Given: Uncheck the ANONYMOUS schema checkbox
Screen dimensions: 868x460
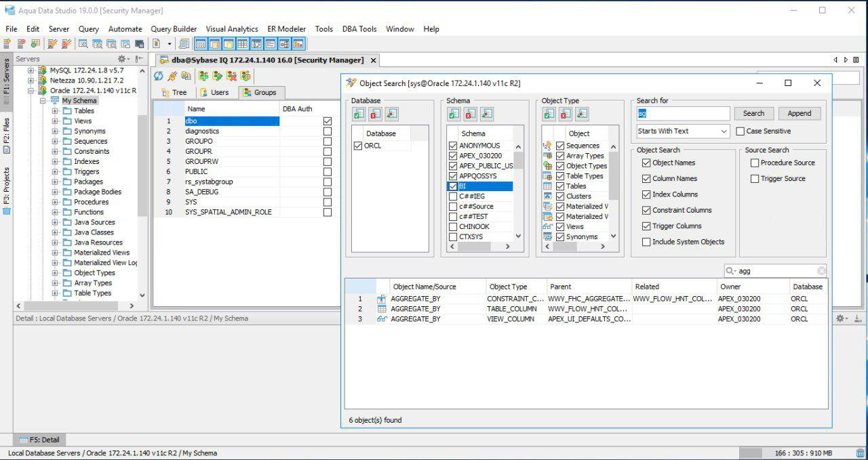Looking at the screenshot, I should click(453, 146).
